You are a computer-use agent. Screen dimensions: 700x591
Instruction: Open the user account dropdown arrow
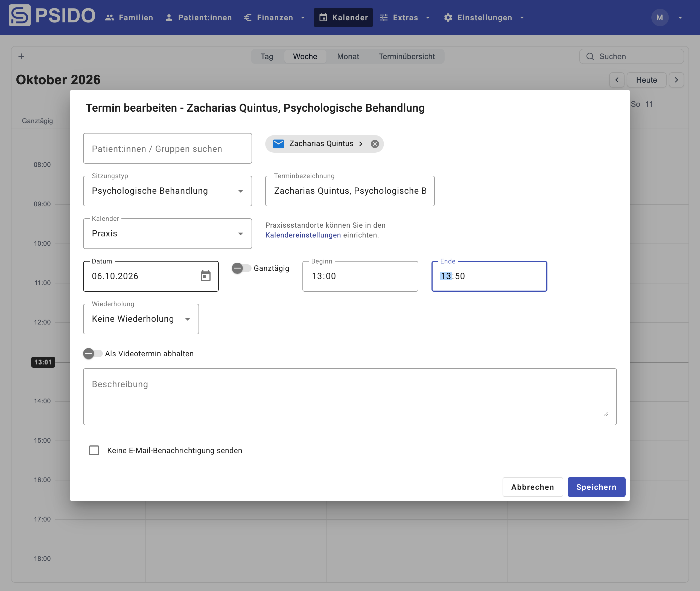tap(680, 18)
